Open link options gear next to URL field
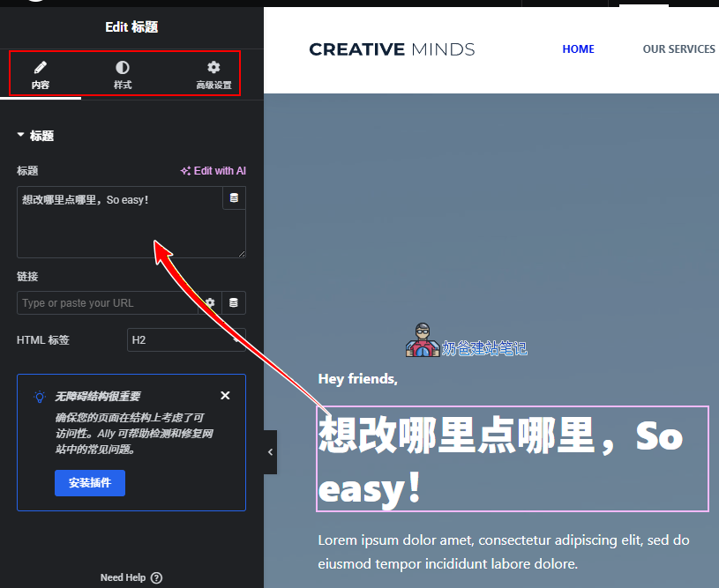This screenshot has width=719, height=588. pyautogui.click(x=209, y=302)
